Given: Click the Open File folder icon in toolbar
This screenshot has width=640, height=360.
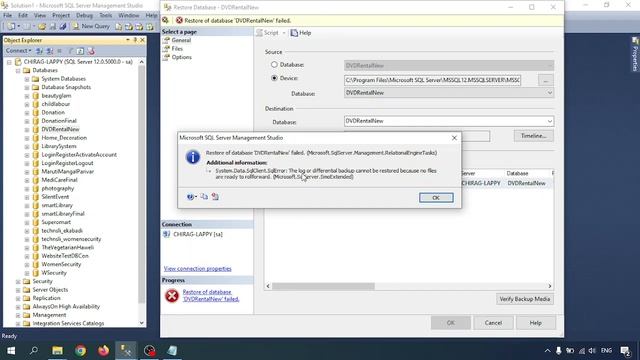Looking at the screenshot, I should pyautogui.click(x=42, y=27).
